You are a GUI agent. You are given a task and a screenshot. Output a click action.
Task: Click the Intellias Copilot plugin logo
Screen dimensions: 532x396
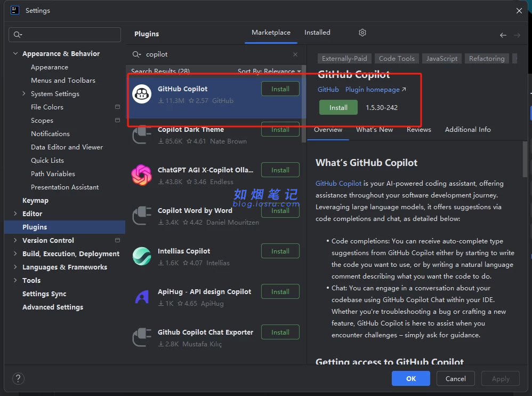(141, 256)
